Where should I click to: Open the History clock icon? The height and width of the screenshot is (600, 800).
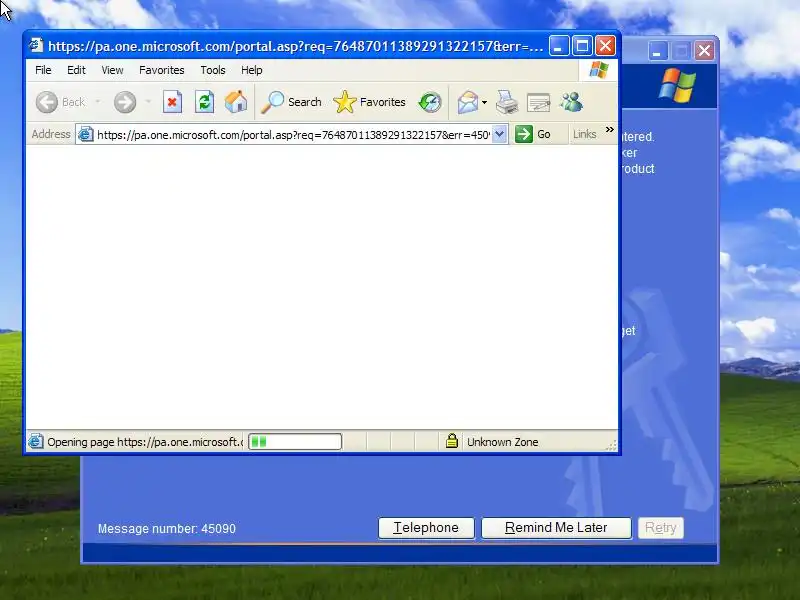pyautogui.click(x=430, y=102)
